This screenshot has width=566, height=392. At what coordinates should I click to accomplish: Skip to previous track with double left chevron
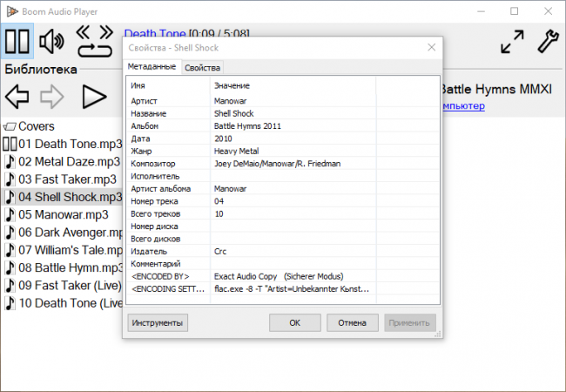click(x=83, y=32)
